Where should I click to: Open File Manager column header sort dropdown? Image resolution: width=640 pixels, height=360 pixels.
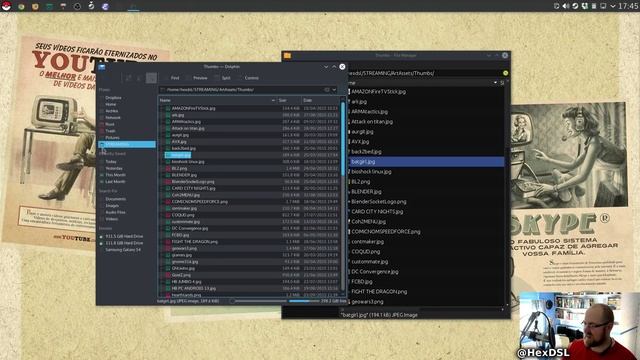coord(496,83)
